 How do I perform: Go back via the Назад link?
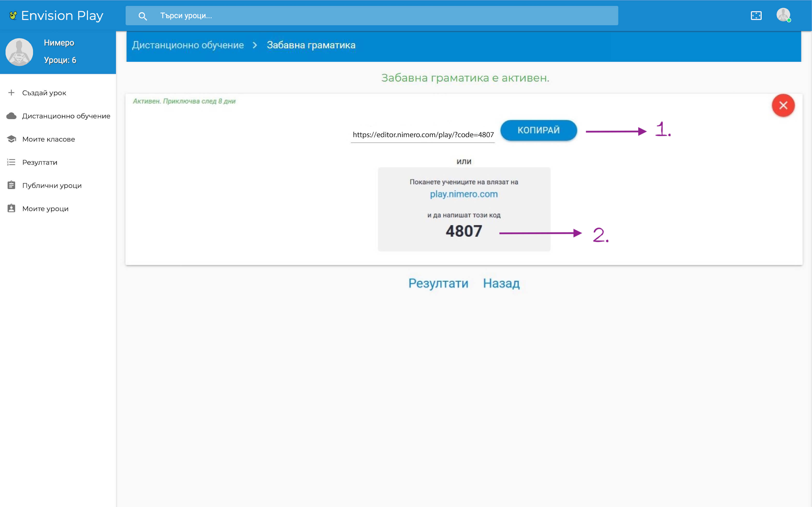coord(501,283)
